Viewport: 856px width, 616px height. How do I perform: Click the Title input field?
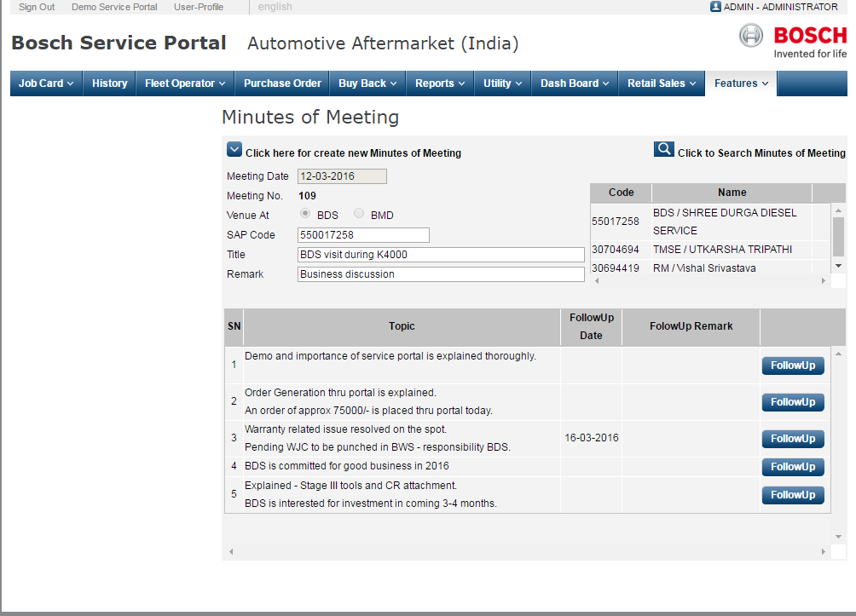(441, 255)
